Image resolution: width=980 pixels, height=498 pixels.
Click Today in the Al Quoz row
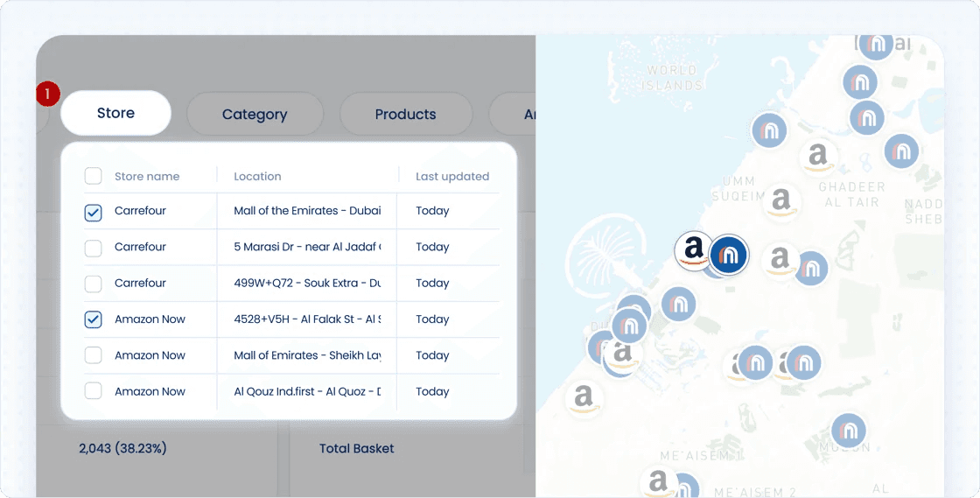(432, 392)
